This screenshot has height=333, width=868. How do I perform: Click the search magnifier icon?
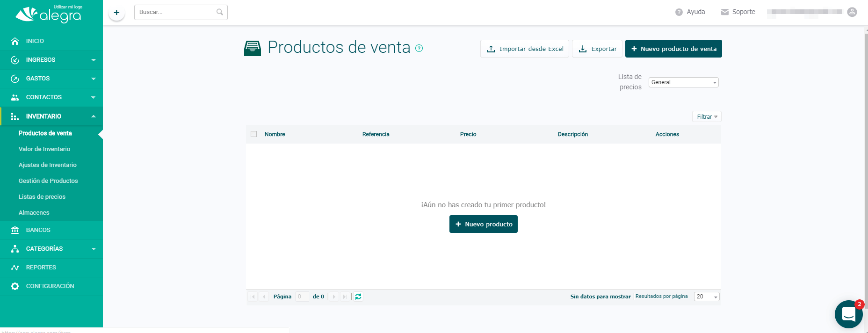(x=219, y=12)
